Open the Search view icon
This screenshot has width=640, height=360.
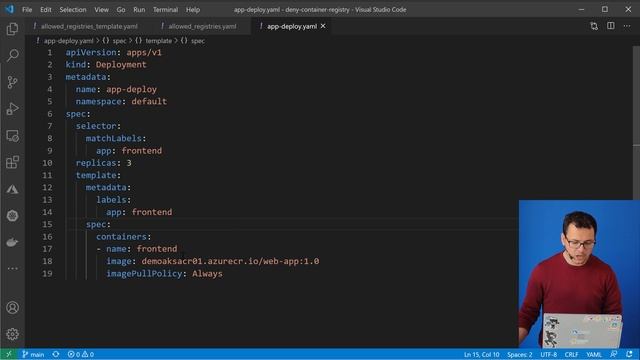pos(12,55)
